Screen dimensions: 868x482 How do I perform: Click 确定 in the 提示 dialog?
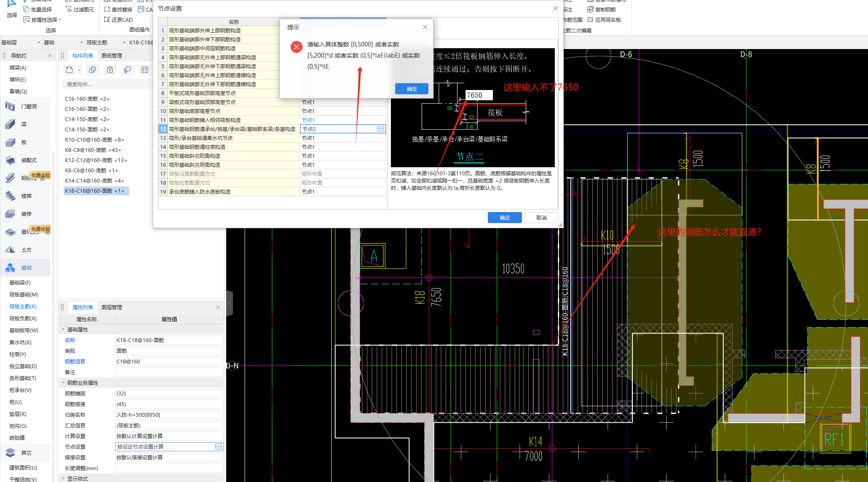(x=412, y=89)
